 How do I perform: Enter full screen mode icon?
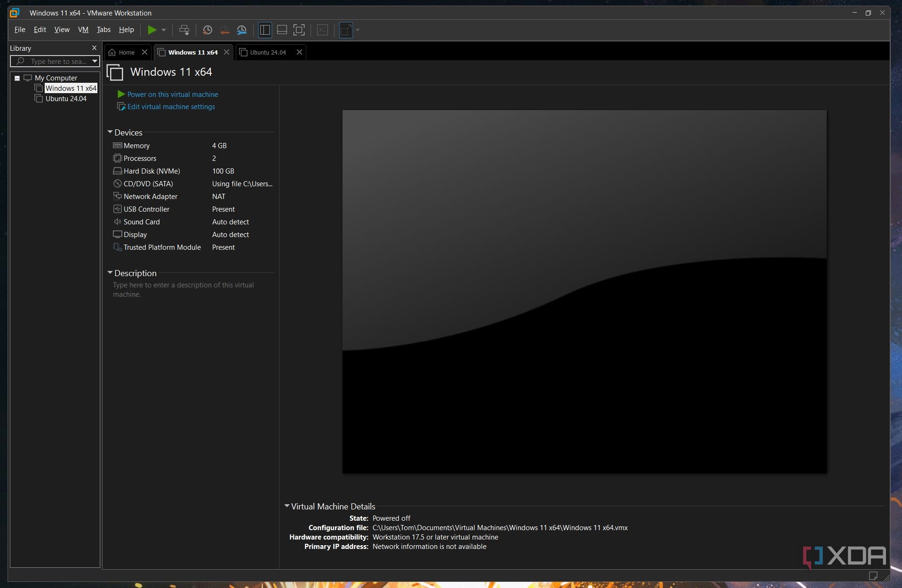tap(299, 30)
